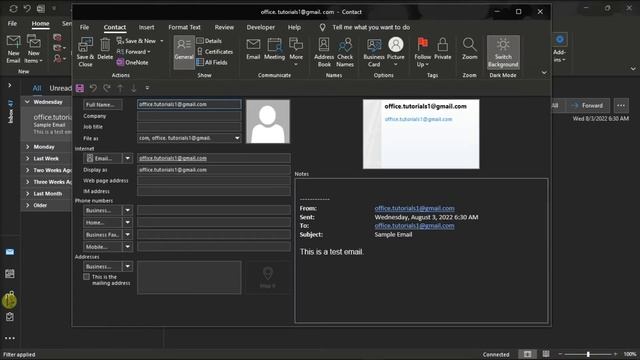Open the File as dropdown
Image resolution: width=640 pixels, height=360 pixels.
pyautogui.click(x=237, y=138)
